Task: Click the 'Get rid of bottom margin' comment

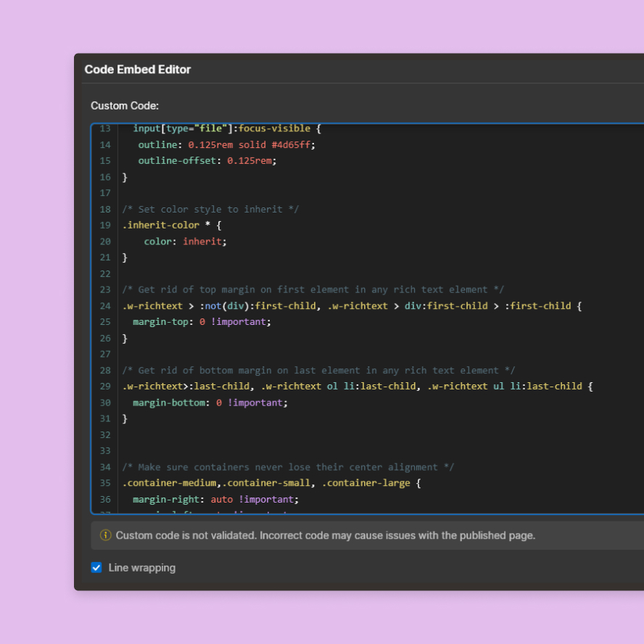Action: coord(318,370)
